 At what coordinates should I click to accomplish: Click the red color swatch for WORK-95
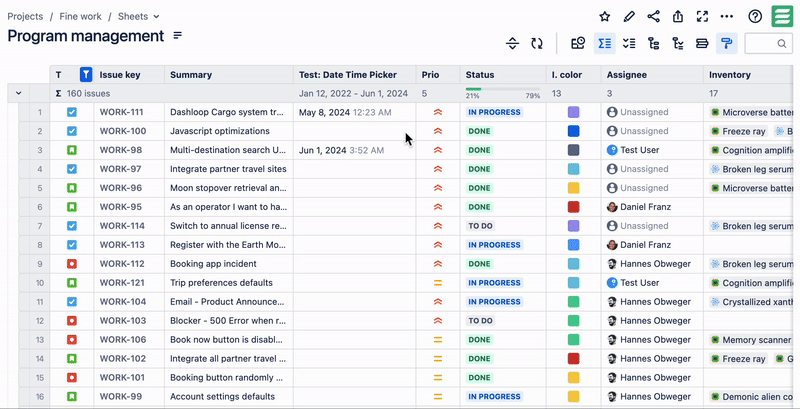(574, 207)
